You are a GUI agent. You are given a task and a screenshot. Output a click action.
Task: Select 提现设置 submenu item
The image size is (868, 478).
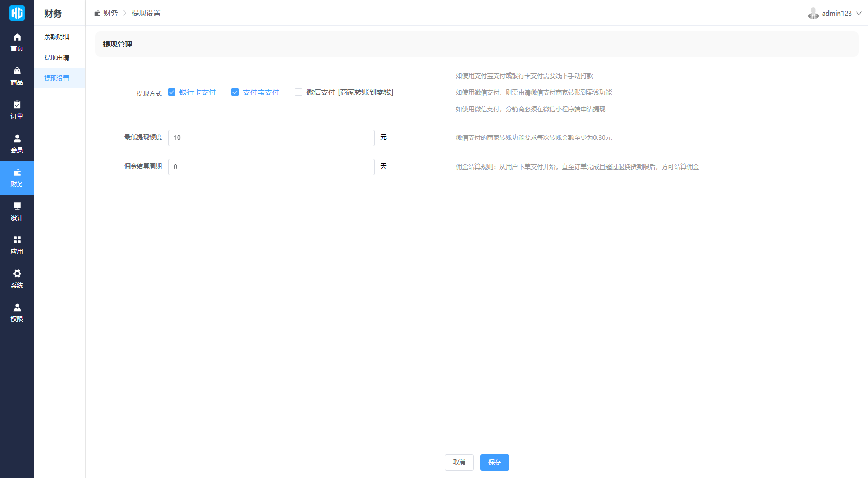[x=57, y=79]
